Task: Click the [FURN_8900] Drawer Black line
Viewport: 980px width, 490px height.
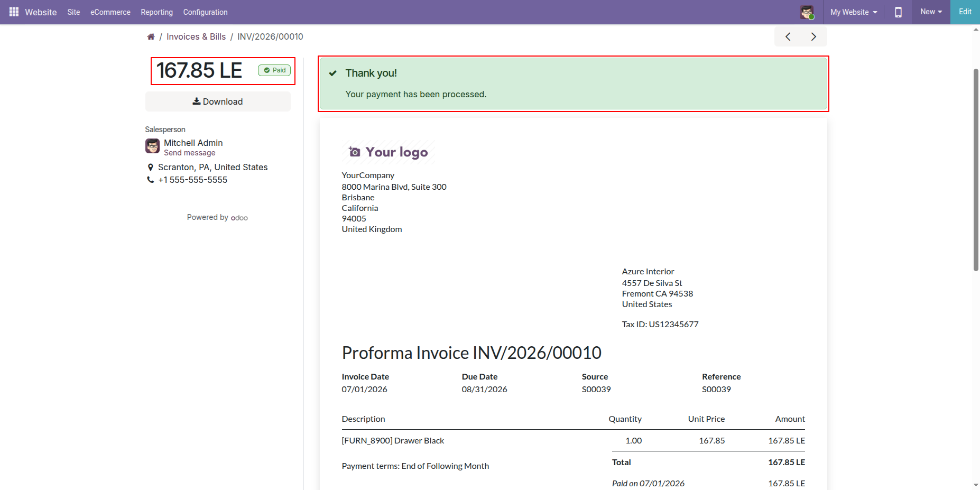Action: pyautogui.click(x=393, y=440)
